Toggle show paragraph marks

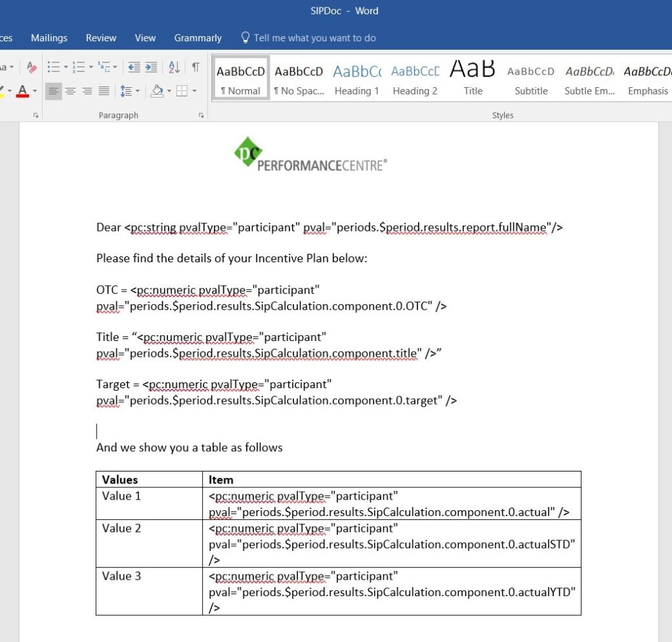pos(196,67)
